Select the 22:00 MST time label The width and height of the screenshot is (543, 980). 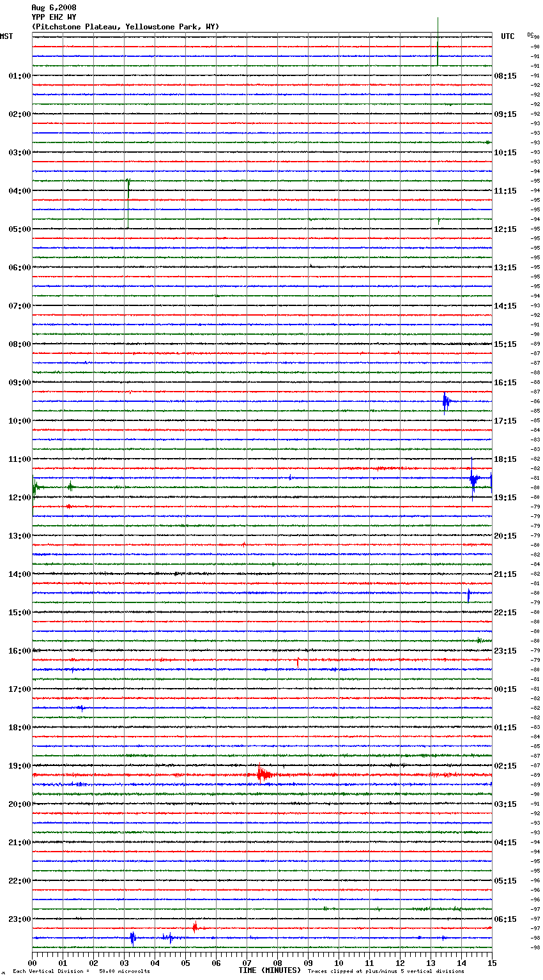[x=20, y=881]
